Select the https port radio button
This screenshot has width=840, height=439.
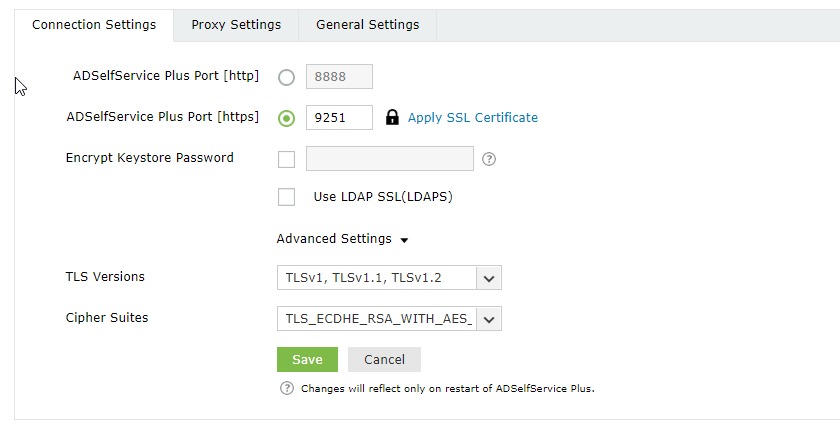click(287, 118)
